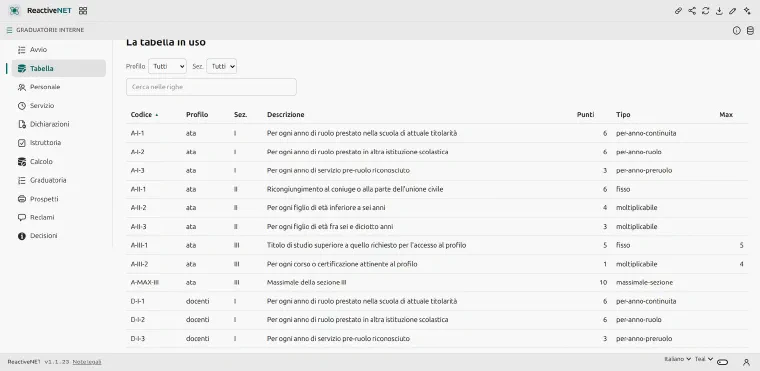The width and height of the screenshot is (760, 371).
Task: Click Titolo di studio superiore description cell
Action: pyautogui.click(x=366, y=245)
